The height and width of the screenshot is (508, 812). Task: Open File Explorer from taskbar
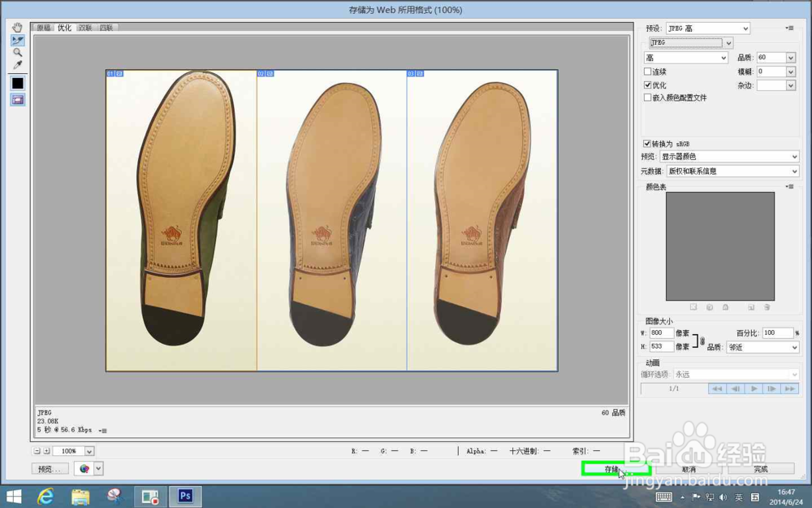click(x=80, y=497)
